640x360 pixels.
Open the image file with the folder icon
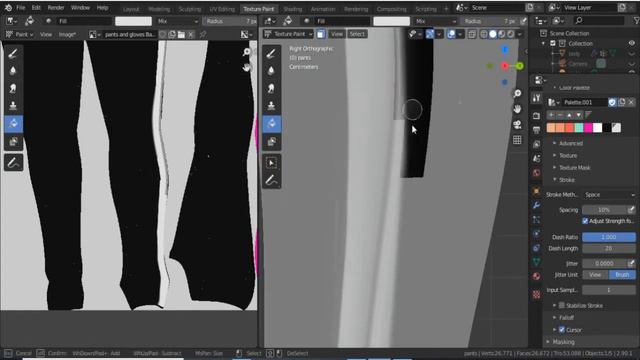click(x=181, y=35)
